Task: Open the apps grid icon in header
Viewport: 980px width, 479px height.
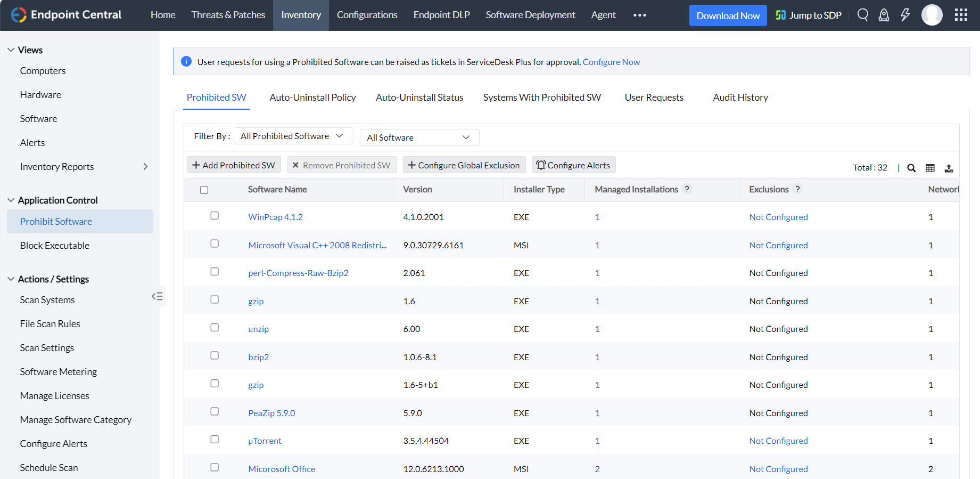Action: coord(961,15)
